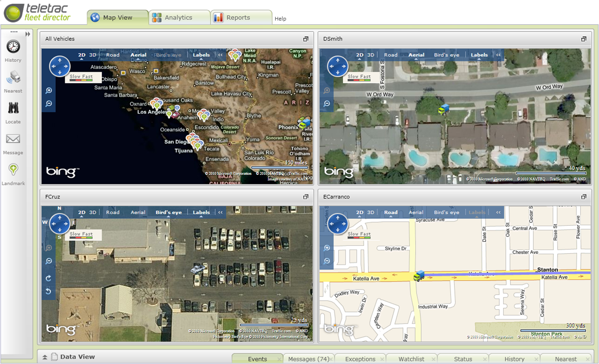
Task: Enable Bird's eye view on the ECarranco map
Action: coord(446,212)
